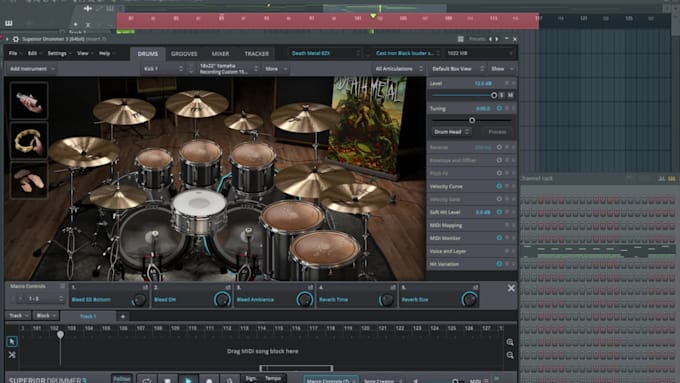This screenshot has height=383, width=680.
Task: Select the scissors cut tool
Action: point(12,355)
